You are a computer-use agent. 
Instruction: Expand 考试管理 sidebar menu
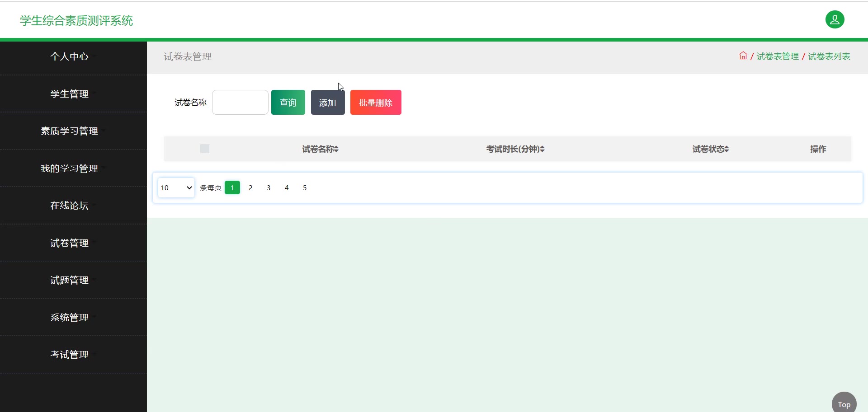coord(73,355)
